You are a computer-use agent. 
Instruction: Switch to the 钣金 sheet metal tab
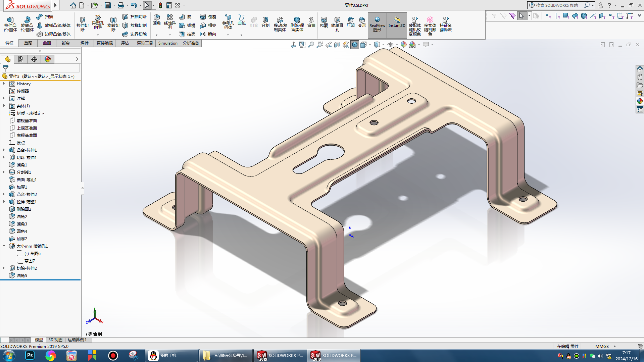point(66,43)
